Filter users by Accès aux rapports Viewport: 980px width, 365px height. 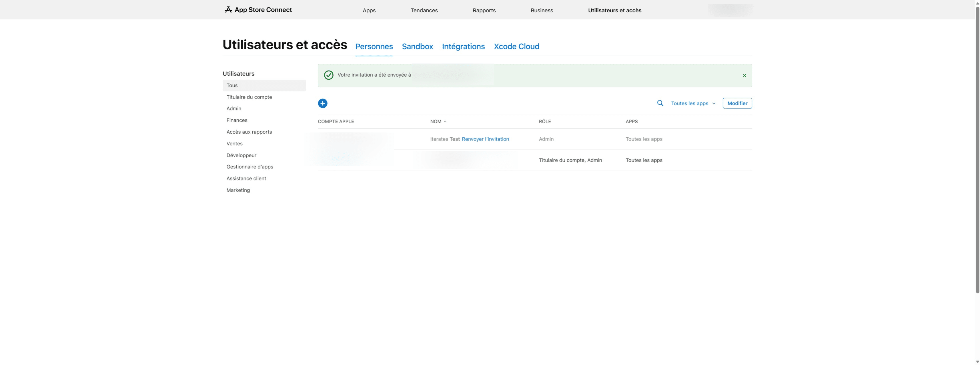tap(249, 132)
